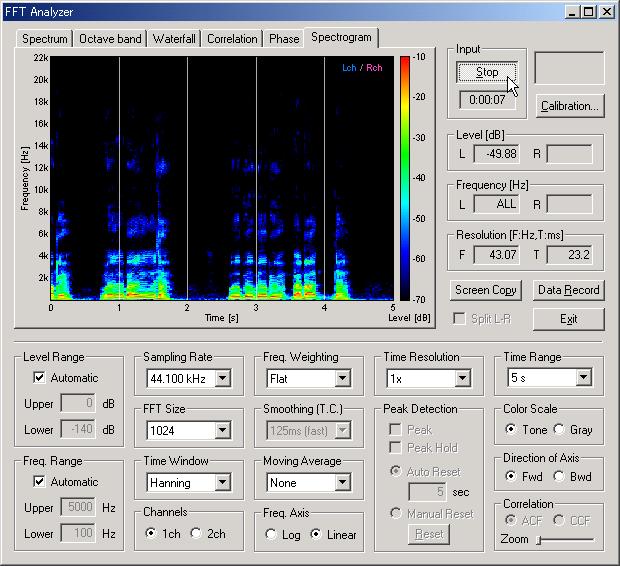The width and height of the screenshot is (620, 566).
Task: Click the Lch legend label
Action: click(x=349, y=68)
